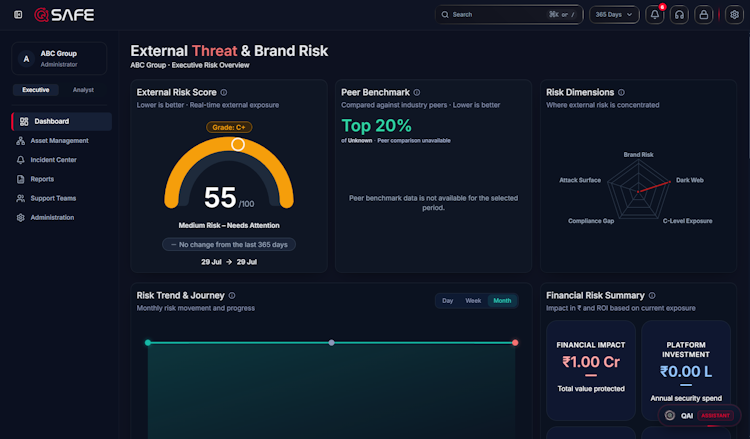Show info tooltip for Peer Benchmark
Image resolution: width=750 pixels, height=439 pixels.
pyautogui.click(x=417, y=92)
